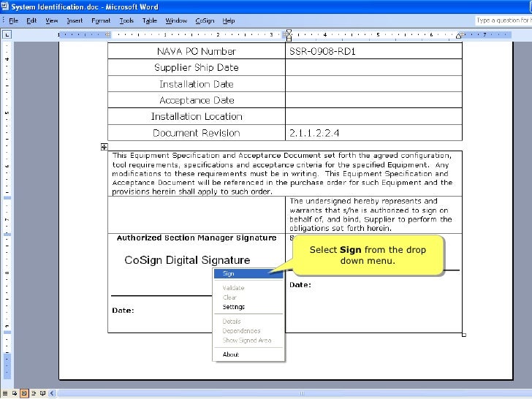Choose Clear in the context menu
The width and height of the screenshot is (532, 399).
click(248, 297)
